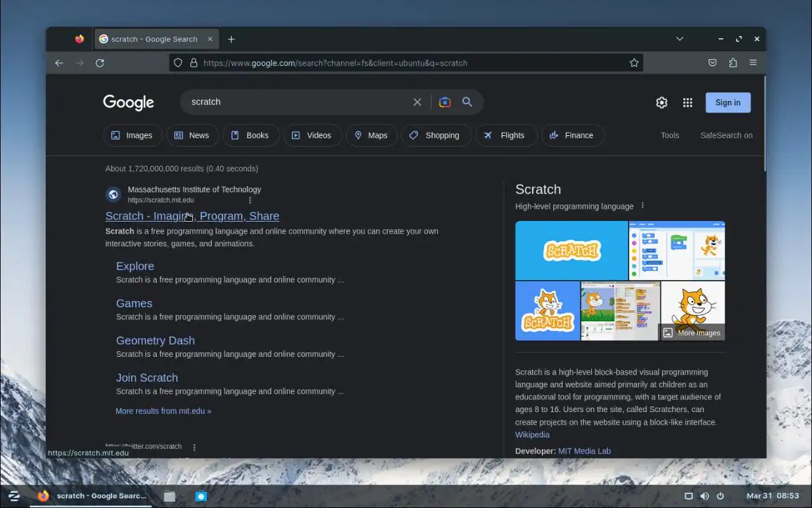Click the padlock site info icon
Viewport: 812px width, 508px height.
[x=193, y=63]
